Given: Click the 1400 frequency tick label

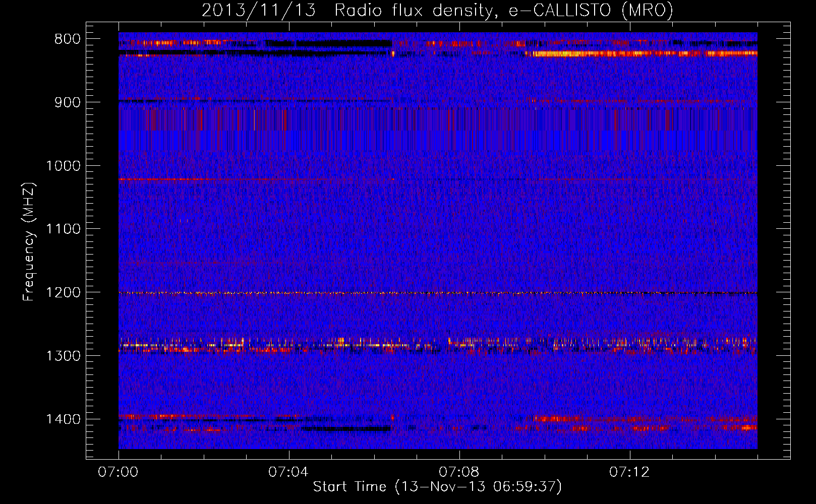Looking at the screenshot, I should coord(64,419).
